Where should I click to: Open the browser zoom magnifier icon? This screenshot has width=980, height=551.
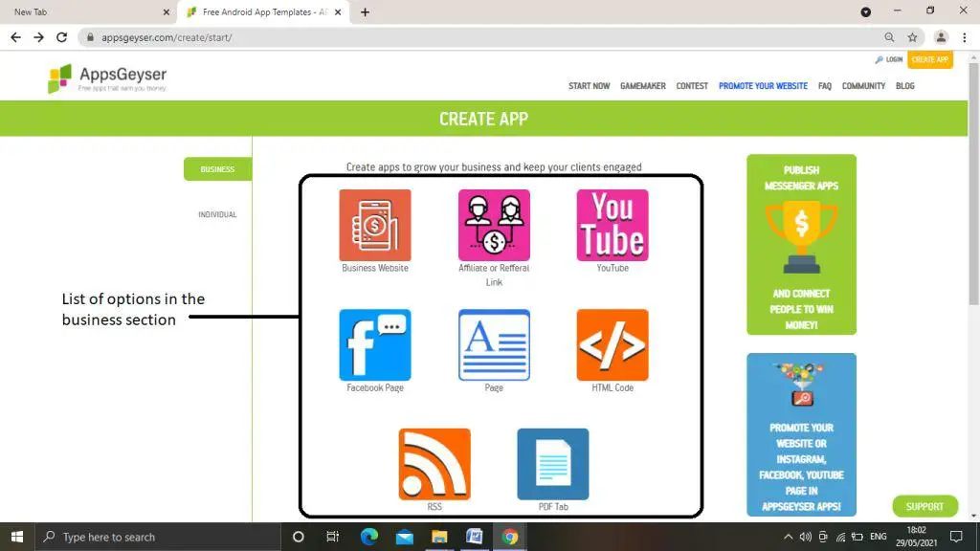click(x=889, y=37)
